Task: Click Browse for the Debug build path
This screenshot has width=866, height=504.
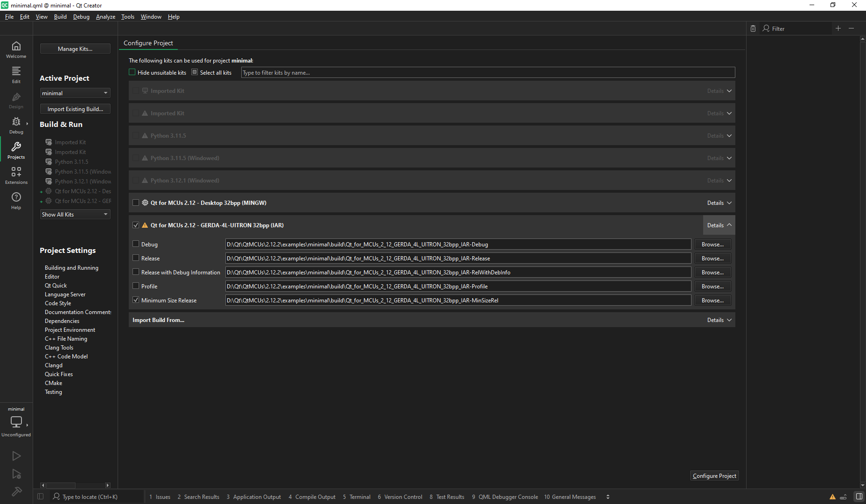Action: click(x=712, y=244)
